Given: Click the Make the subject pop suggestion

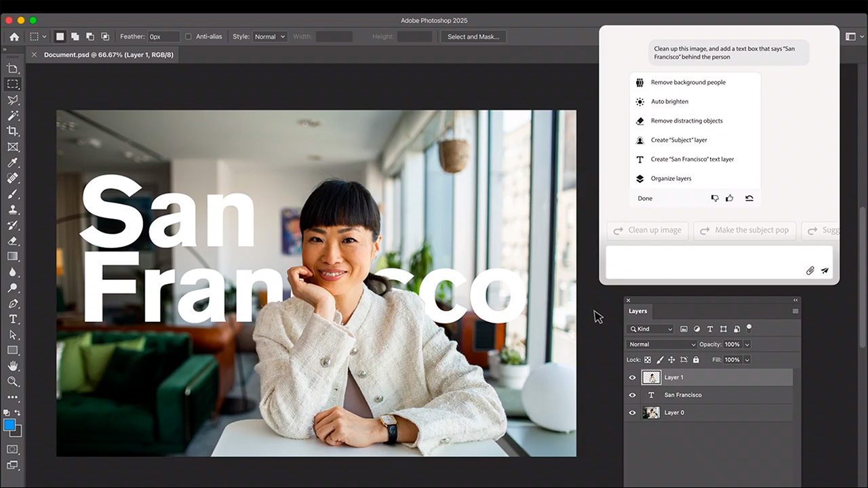Looking at the screenshot, I should tap(745, 230).
